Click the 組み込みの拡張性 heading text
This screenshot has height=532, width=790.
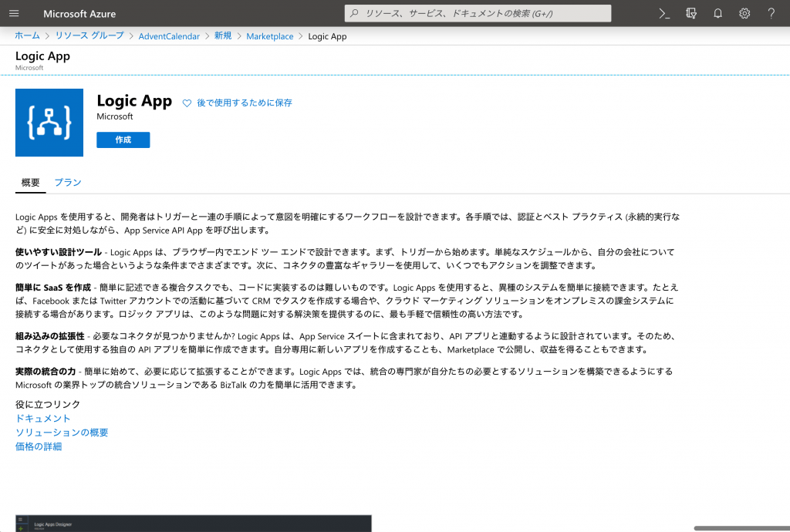click(50, 336)
